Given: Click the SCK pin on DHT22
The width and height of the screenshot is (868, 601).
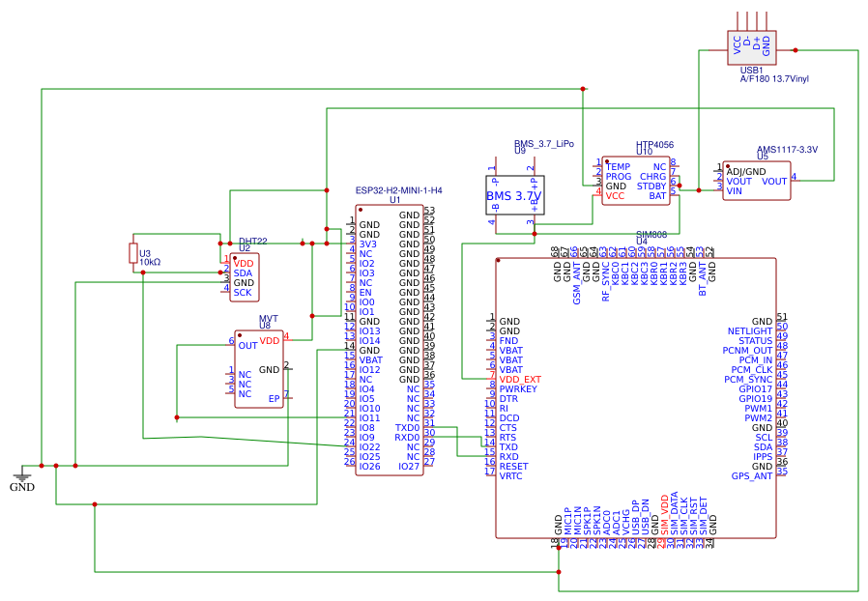Looking at the screenshot, I should (243, 292).
